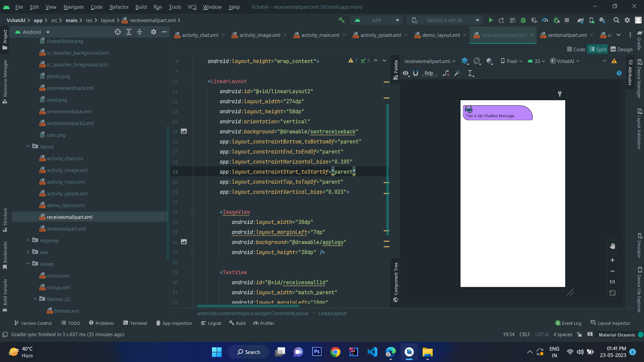
Task: Collapse the layout folder in Project tree
Action: click(x=28, y=146)
